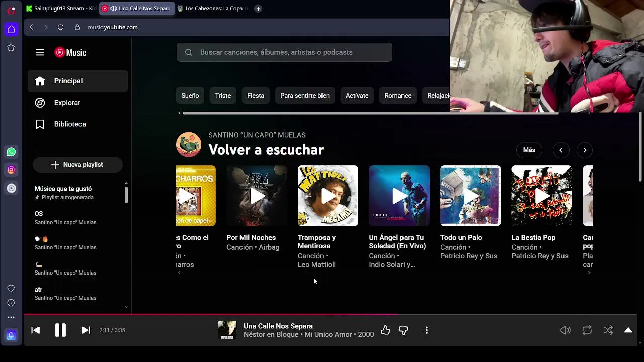
Task: Open the YouTube Music home logo
Action: coord(70,52)
